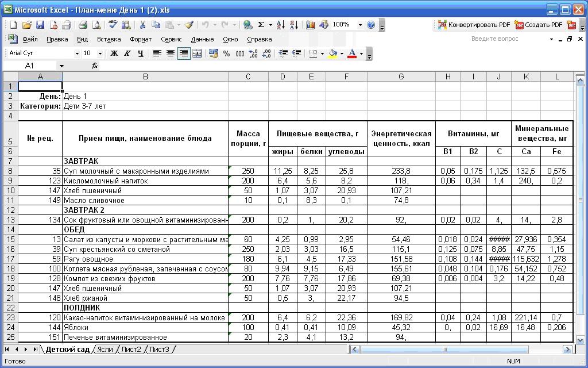Insert a hyperlink using the globe icon

click(x=247, y=25)
